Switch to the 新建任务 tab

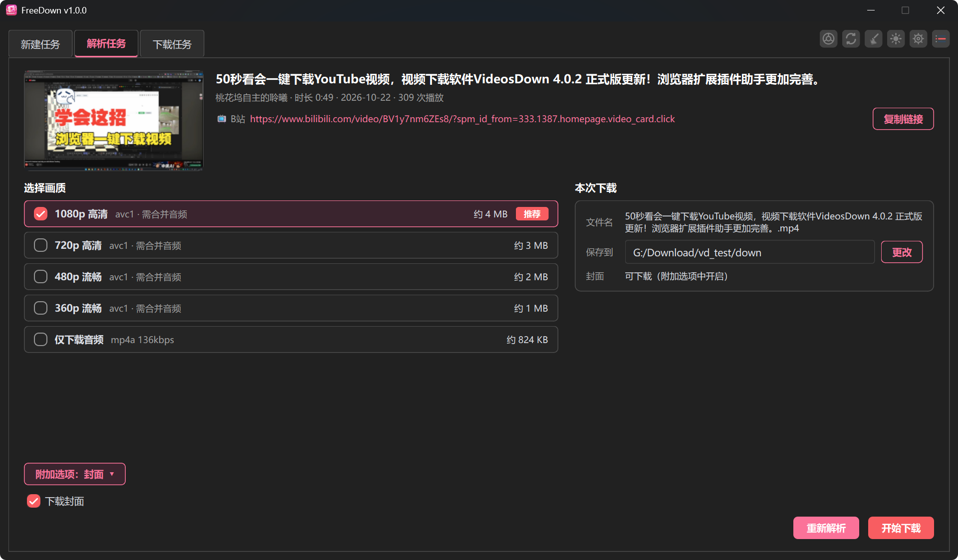click(40, 44)
